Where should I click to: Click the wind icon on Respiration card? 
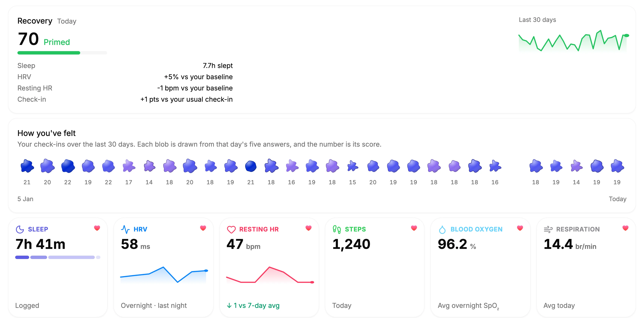pyautogui.click(x=548, y=229)
